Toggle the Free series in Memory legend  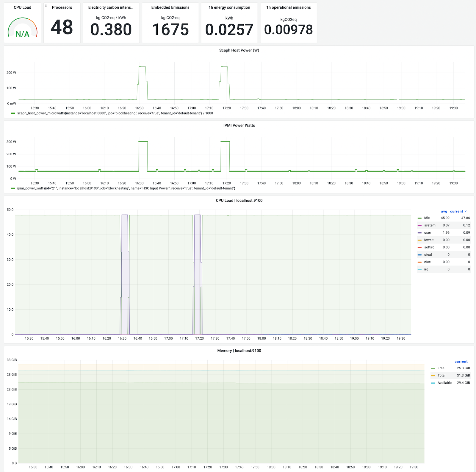441,368
